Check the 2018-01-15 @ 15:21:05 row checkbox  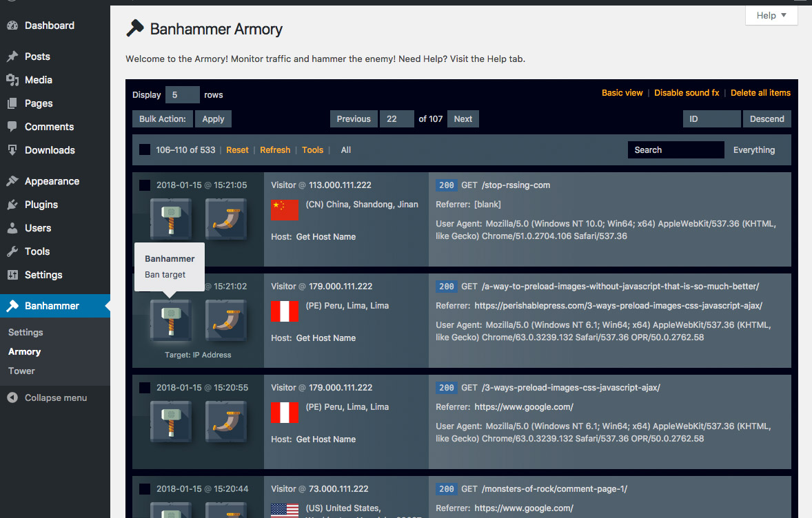coord(145,185)
